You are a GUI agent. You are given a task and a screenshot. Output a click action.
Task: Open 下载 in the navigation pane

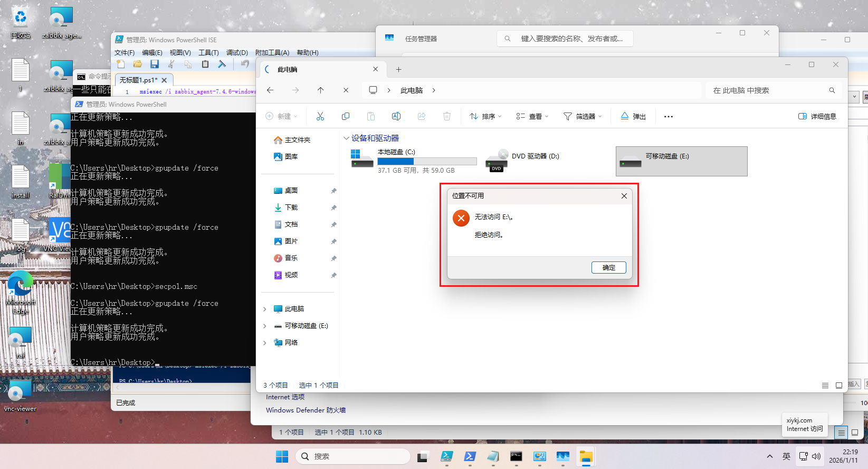point(291,208)
